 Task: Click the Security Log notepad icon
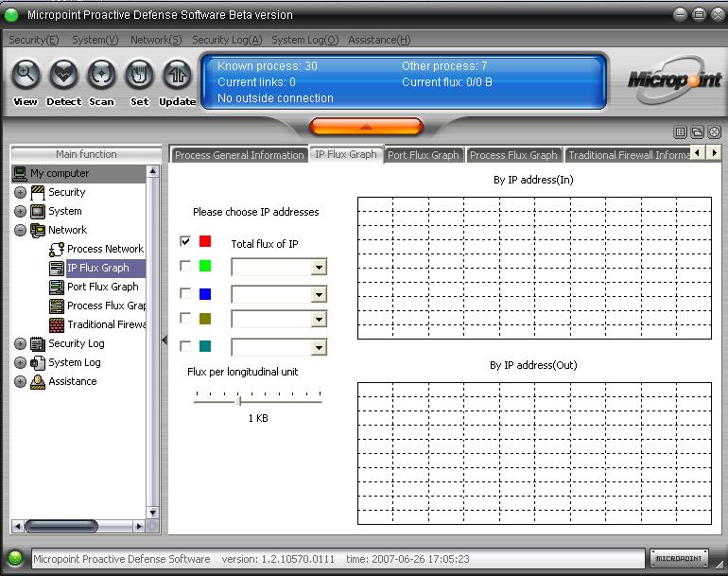pos(38,343)
